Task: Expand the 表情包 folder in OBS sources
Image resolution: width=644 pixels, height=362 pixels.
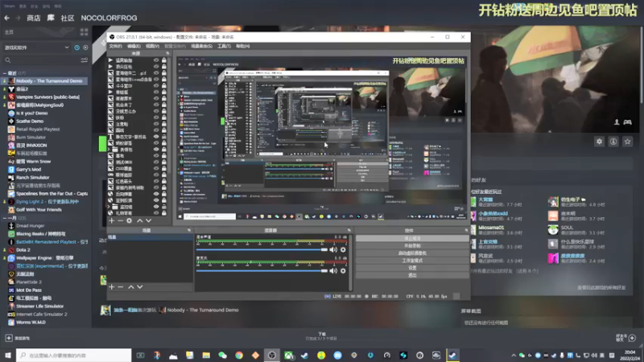Action: (x=109, y=150)
